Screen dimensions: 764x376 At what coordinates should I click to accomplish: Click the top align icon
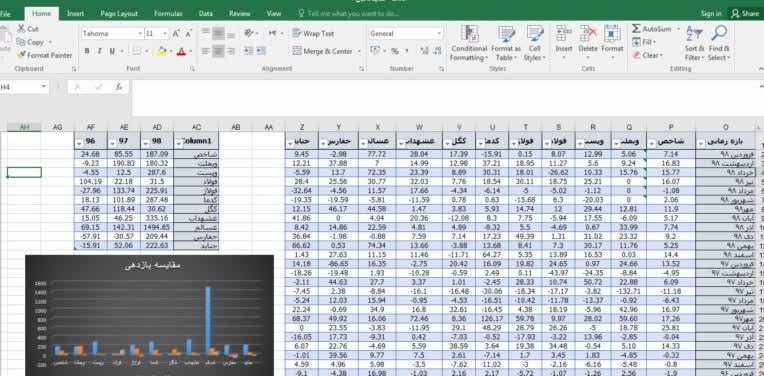206,33
